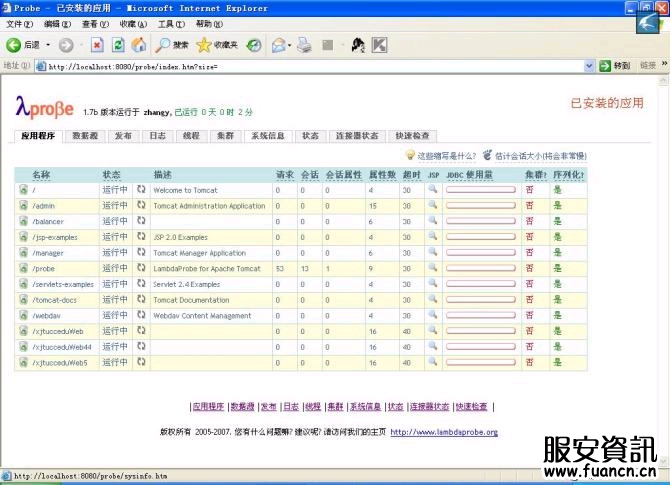The image size is (670, 485).
Task: Click the 估计会话大小 link
Action: (541, 156)
